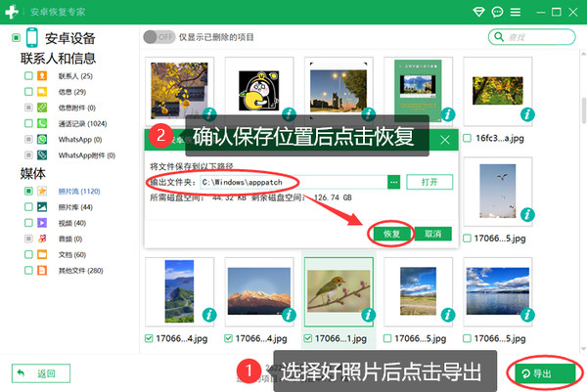Click the Restore (恢复) button
587x392 pixels.
tap(391, 234)
